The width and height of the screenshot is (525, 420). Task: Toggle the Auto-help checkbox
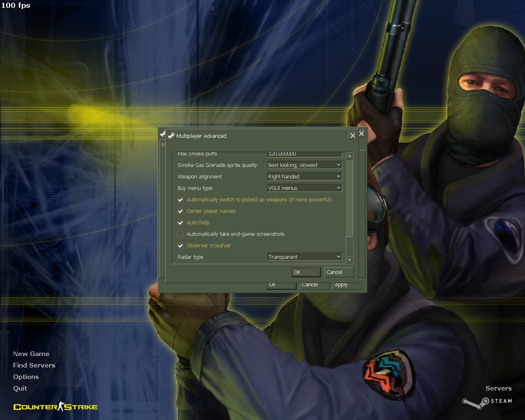(180, 223)
